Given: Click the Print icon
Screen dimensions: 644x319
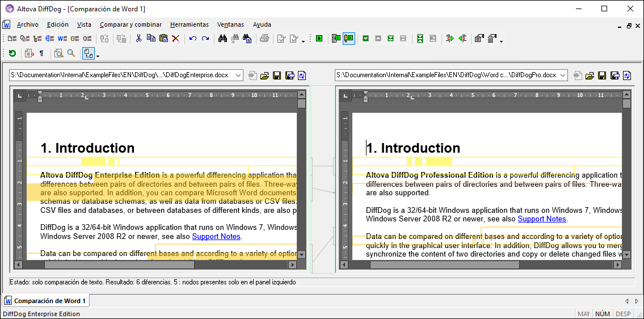Looking at the screenshot, I should 264,39.
